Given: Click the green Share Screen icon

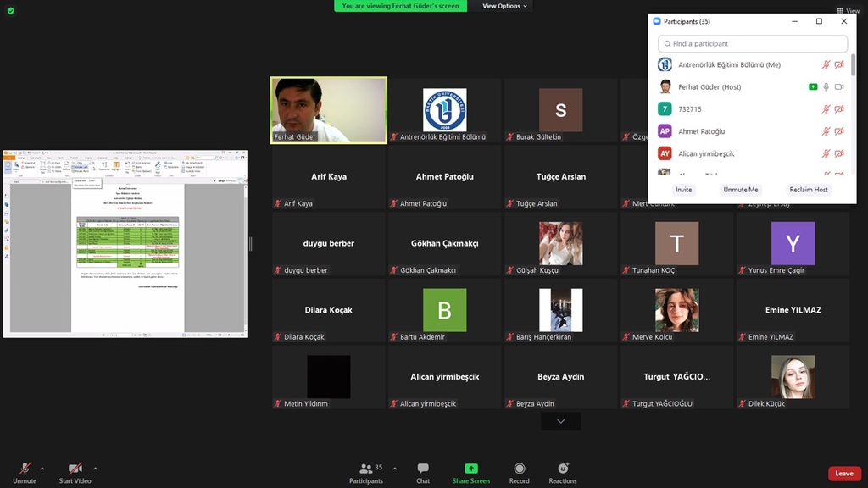Looking at the screenshot, I should (470, 469).
